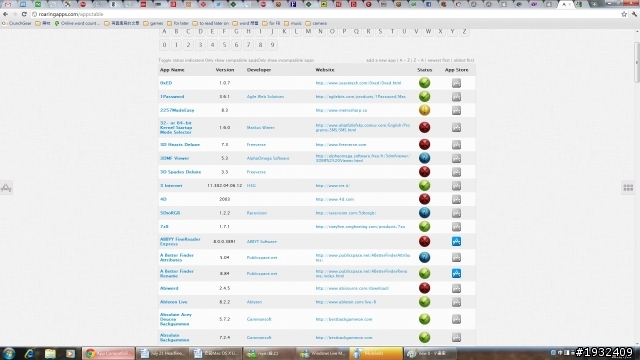This screenshot has height=360, width=640.
Task: Open the Publicspace.net developer link for A Better Finder Rename
Action: pos(262,273)
